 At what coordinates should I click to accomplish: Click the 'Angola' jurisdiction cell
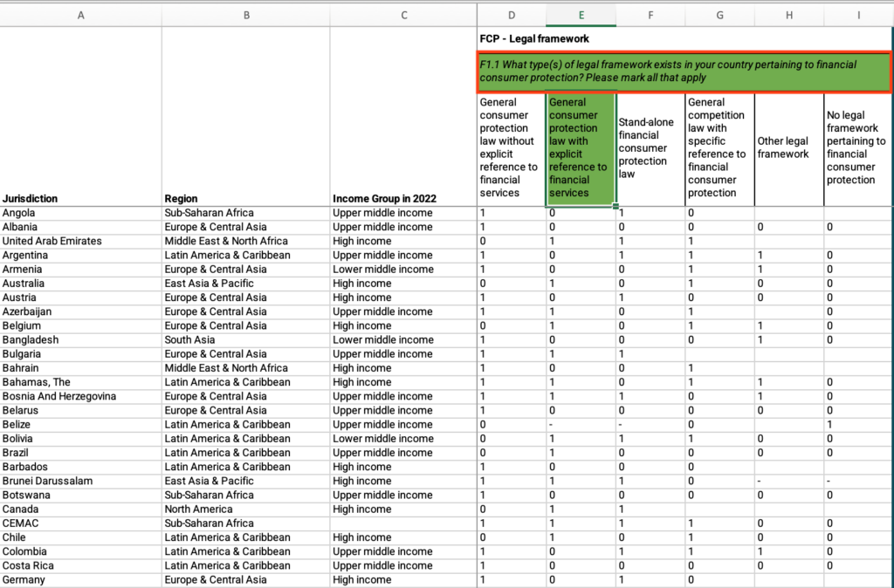pyautogui.click(x=81, y=213)
